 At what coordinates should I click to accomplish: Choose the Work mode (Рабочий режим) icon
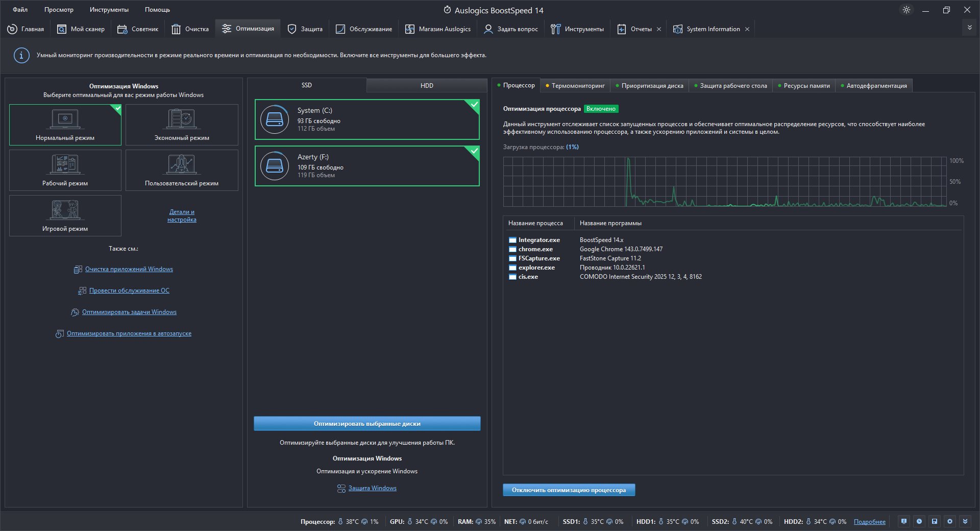[65, 165]
